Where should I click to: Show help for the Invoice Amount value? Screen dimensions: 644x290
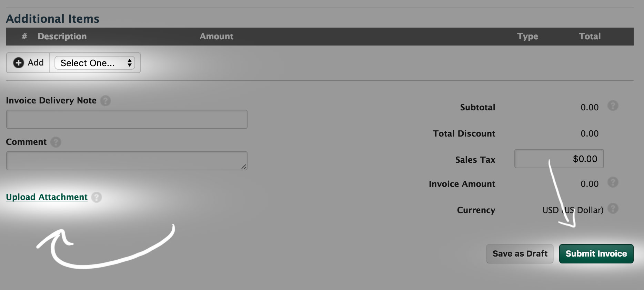[x=613, y=182]
